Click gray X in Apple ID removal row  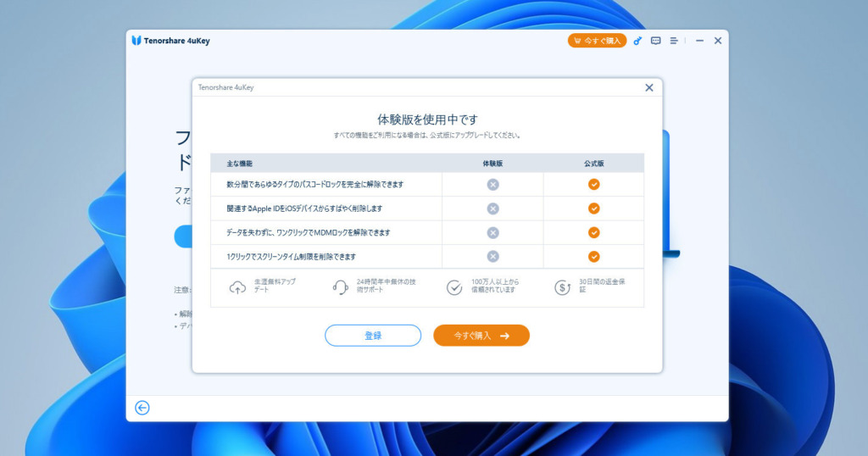pos(492,209)
